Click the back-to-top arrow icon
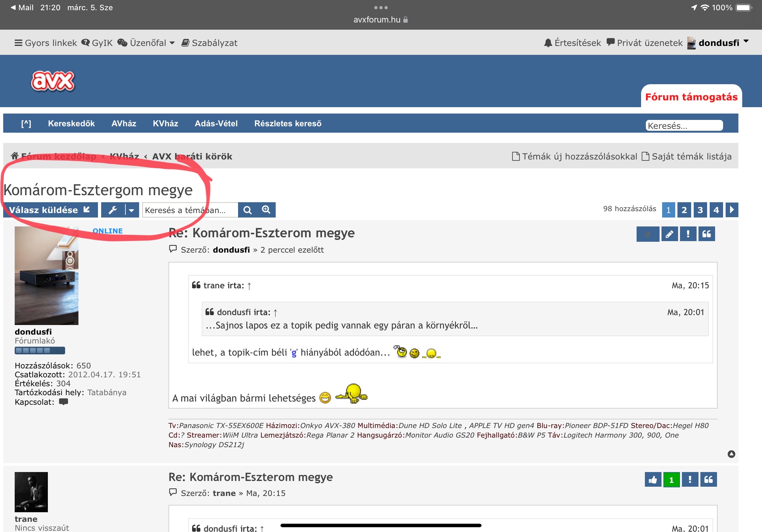 coord(731,454)
